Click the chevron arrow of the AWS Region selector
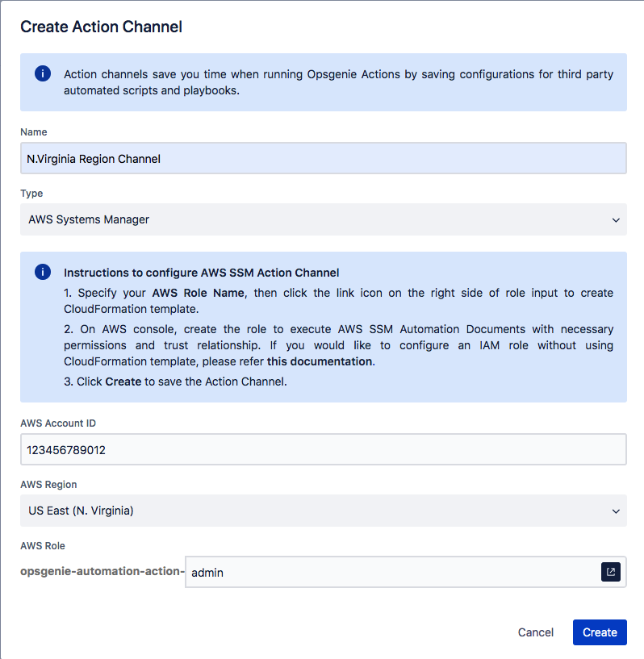Screen dimensions: 644x659 (616, 511)
